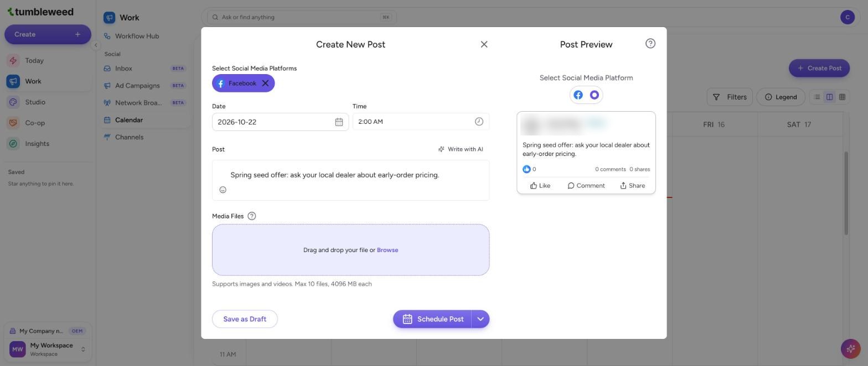
Task: Click the FRI 16 column header
Action: (x=714, y=124)
